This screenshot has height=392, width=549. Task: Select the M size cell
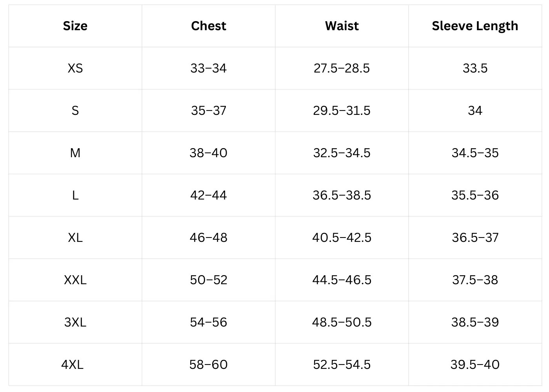pos(75,153)
